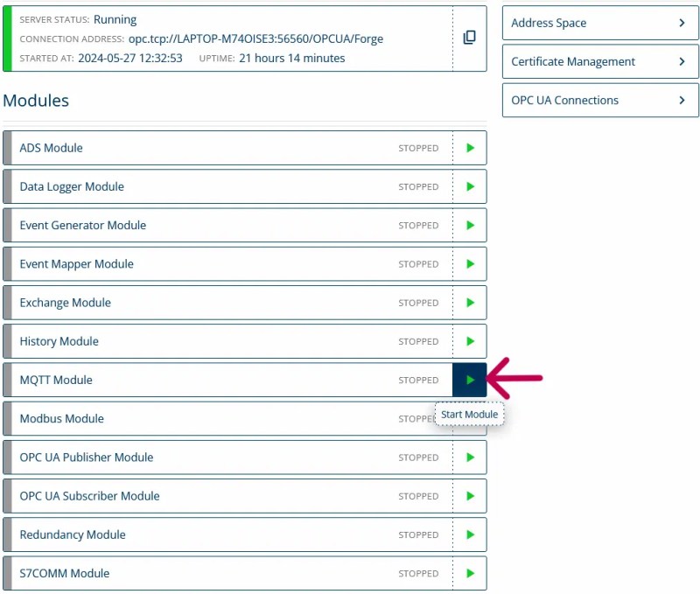Start the S7COMM Module
700x594 pixels.
[470, 574]
